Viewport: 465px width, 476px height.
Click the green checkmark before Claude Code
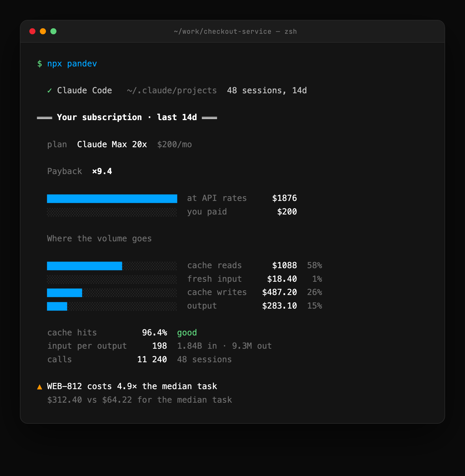pyautogui.click(x=50, y=90)
